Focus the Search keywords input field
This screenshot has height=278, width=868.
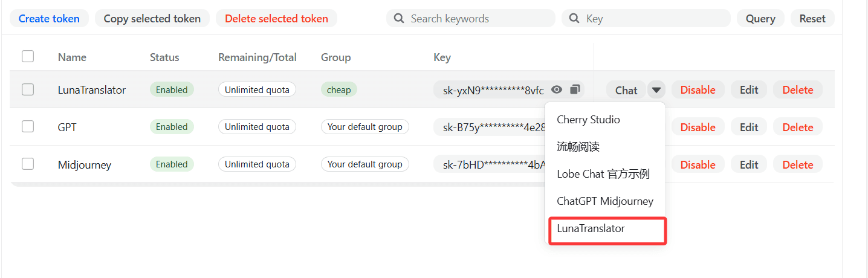pyautogui.click(x=478, y=19)
